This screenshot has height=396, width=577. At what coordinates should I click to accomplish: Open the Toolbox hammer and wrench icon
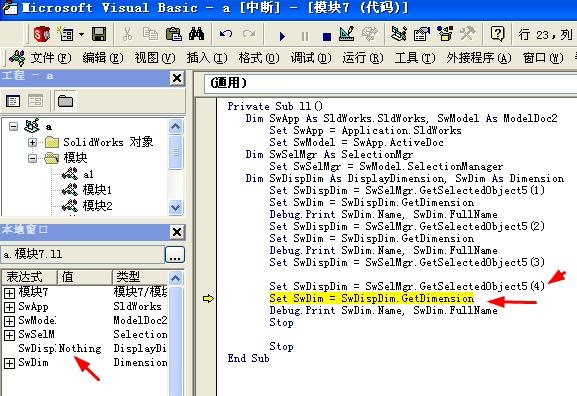click(x=467, y=35)
